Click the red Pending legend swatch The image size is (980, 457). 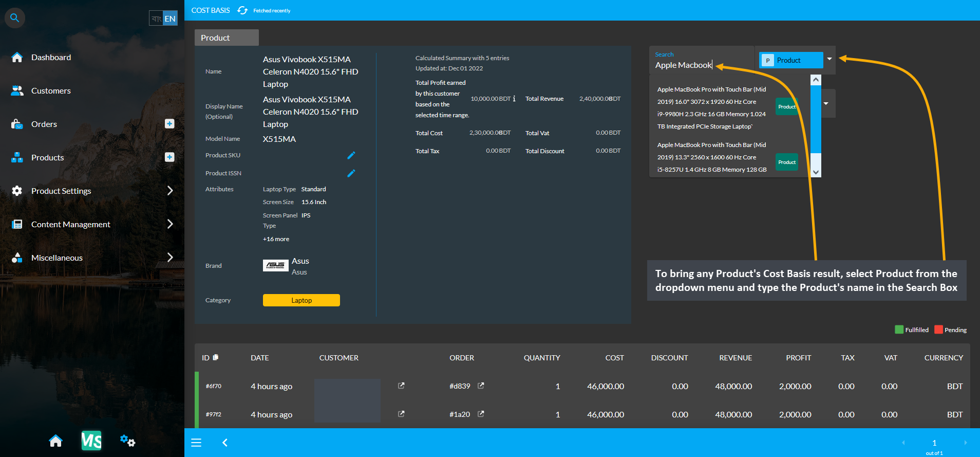[938, 330]
